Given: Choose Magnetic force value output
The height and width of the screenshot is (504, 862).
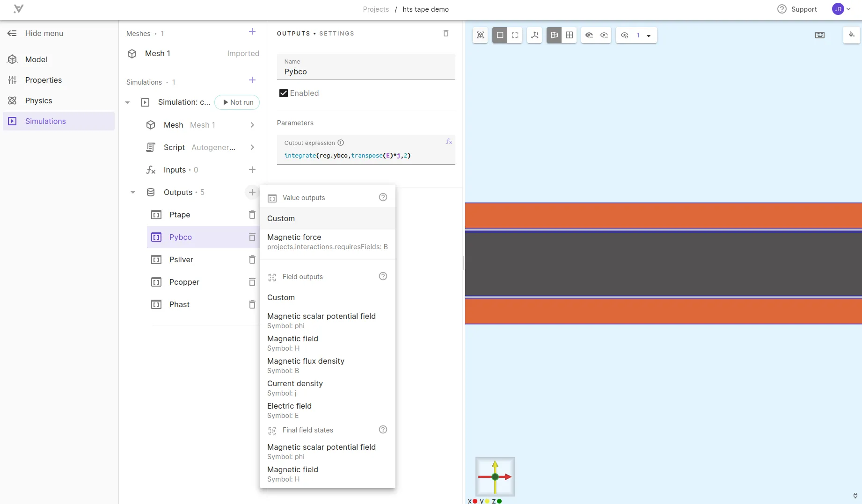Looking at the screenshot, I should tap(328, 242).
